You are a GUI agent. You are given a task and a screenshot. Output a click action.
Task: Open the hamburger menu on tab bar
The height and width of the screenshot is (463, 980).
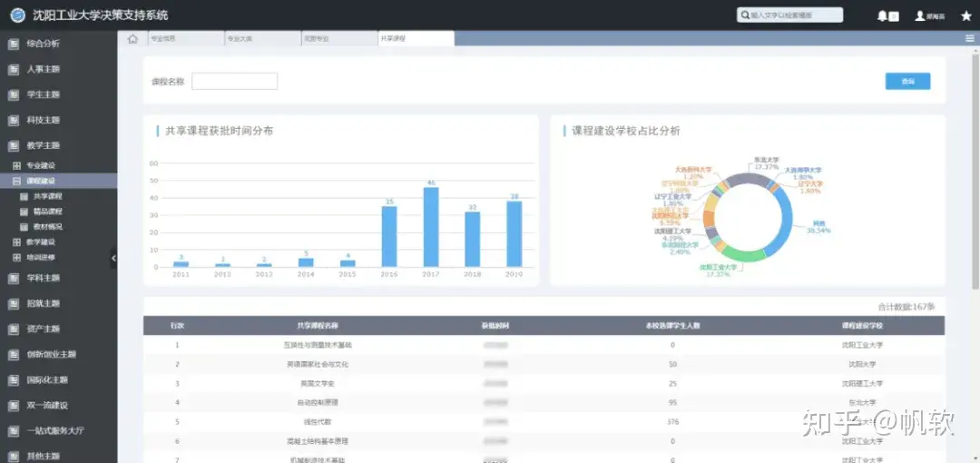tap(970, 38)
